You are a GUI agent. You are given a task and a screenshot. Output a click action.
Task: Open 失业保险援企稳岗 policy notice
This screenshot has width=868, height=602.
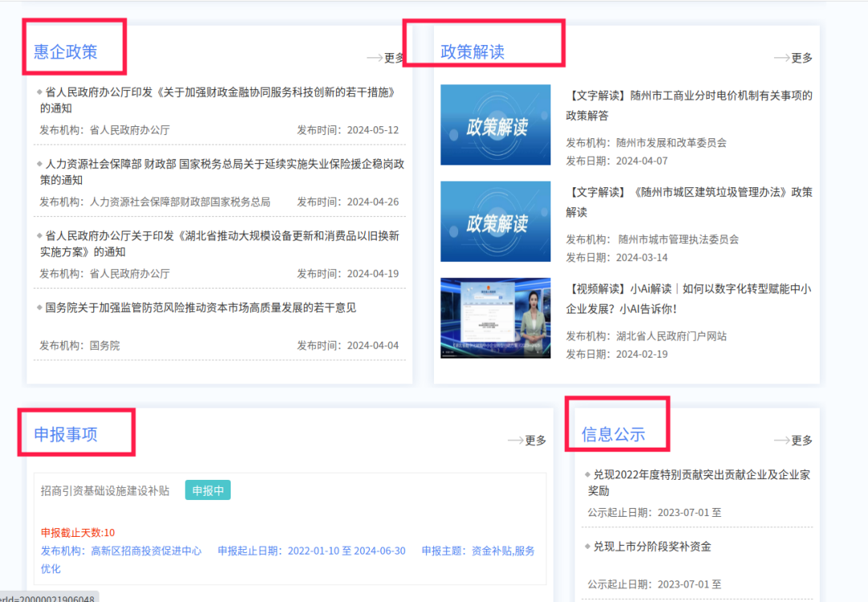click(222, 171)
